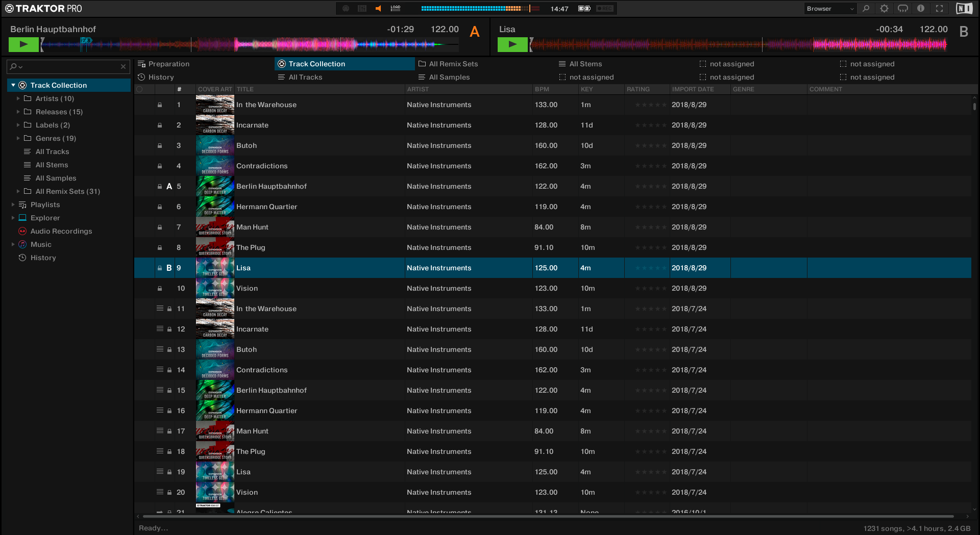This screenshot has width=980, height=535.
Task: Toggle the REC audio recorder button
Action: (605, 9)
